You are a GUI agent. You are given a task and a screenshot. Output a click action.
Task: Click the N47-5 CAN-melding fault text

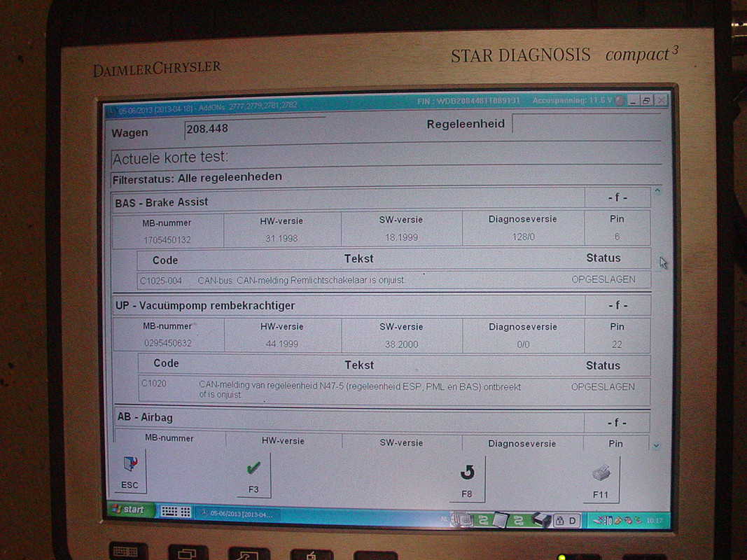[360, 390]
